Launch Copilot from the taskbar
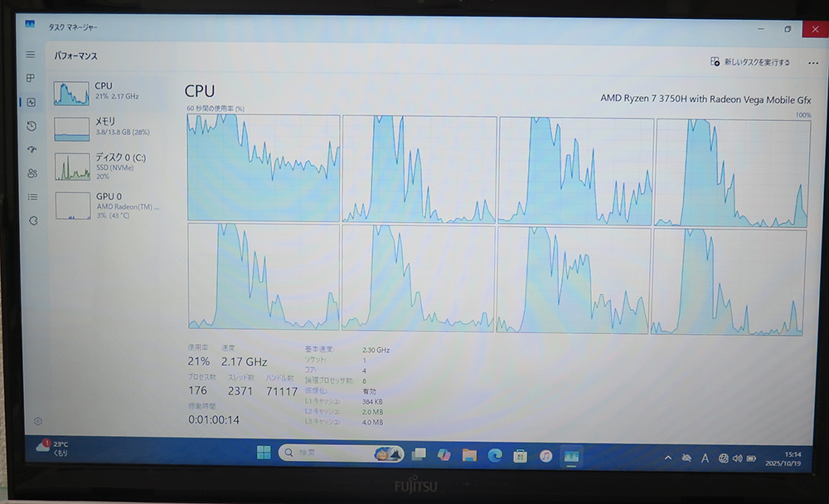This screenshot has height=504, width=829. tap(444, 455)
